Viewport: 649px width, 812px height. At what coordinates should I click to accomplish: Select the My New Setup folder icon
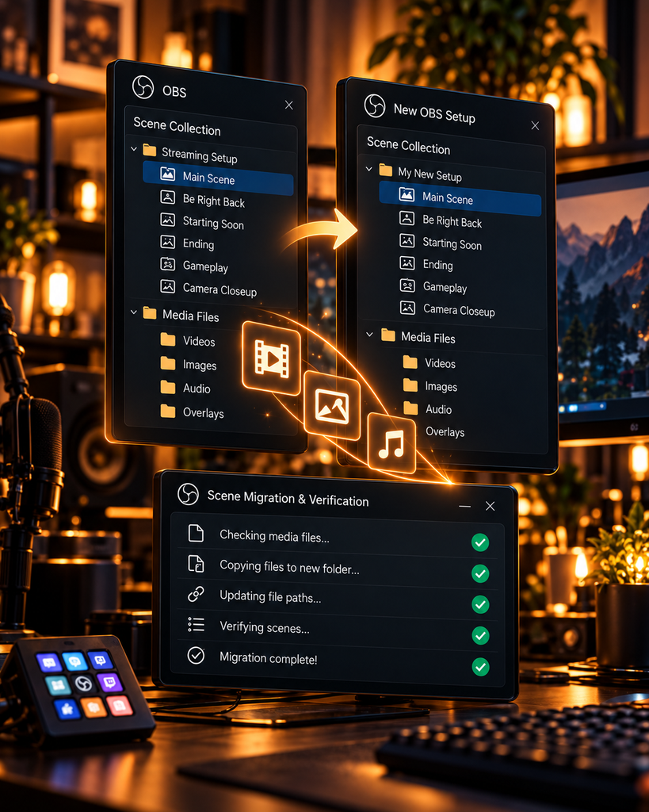pos(386,170)
